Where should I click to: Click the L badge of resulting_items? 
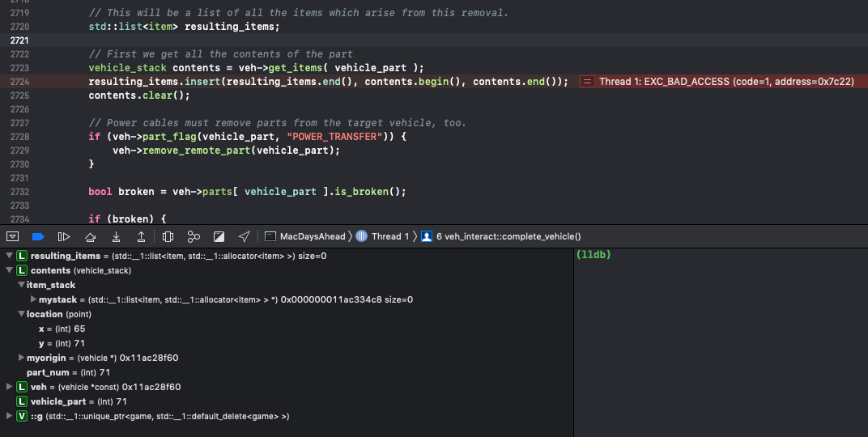click(22, 256)
